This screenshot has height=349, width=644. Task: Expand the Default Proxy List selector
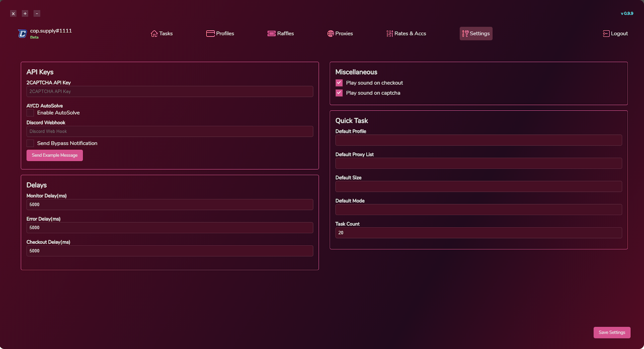click(478, 163)
